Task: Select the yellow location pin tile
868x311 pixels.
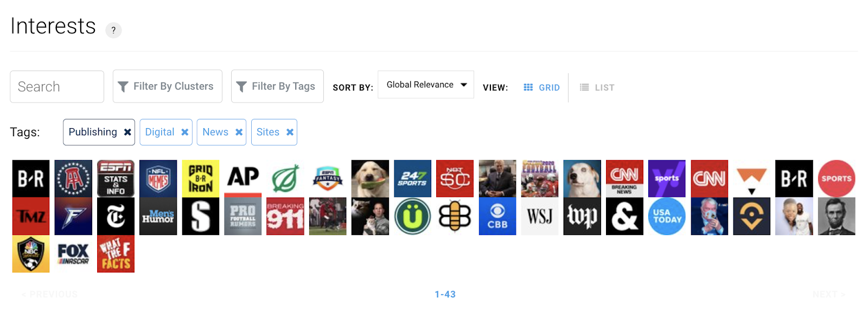Action: pos(751,216)
